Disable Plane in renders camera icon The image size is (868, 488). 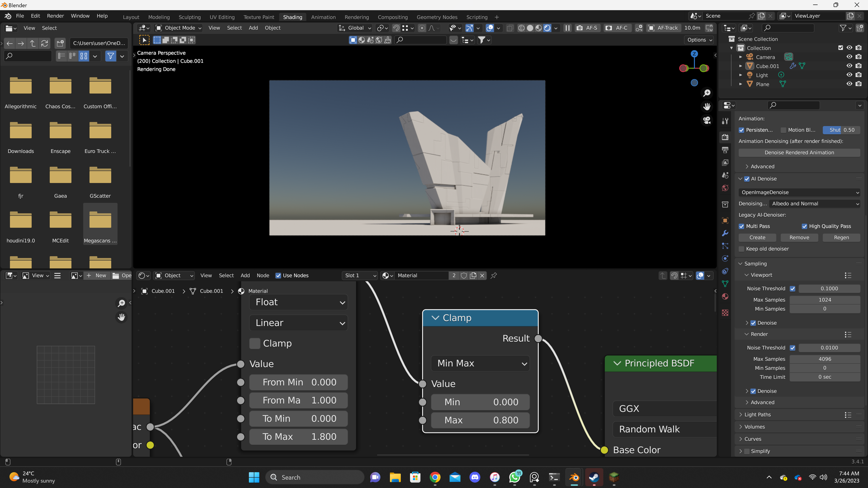click(859, 84)
